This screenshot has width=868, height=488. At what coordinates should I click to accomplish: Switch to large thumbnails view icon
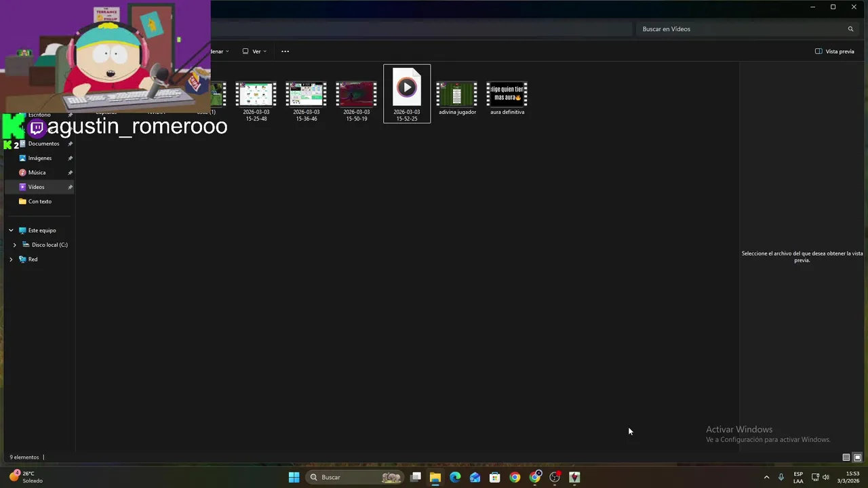coord(857,457)
